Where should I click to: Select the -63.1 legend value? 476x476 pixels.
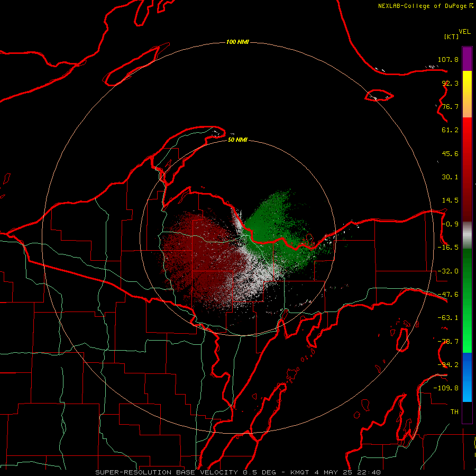tap(448, 318)
